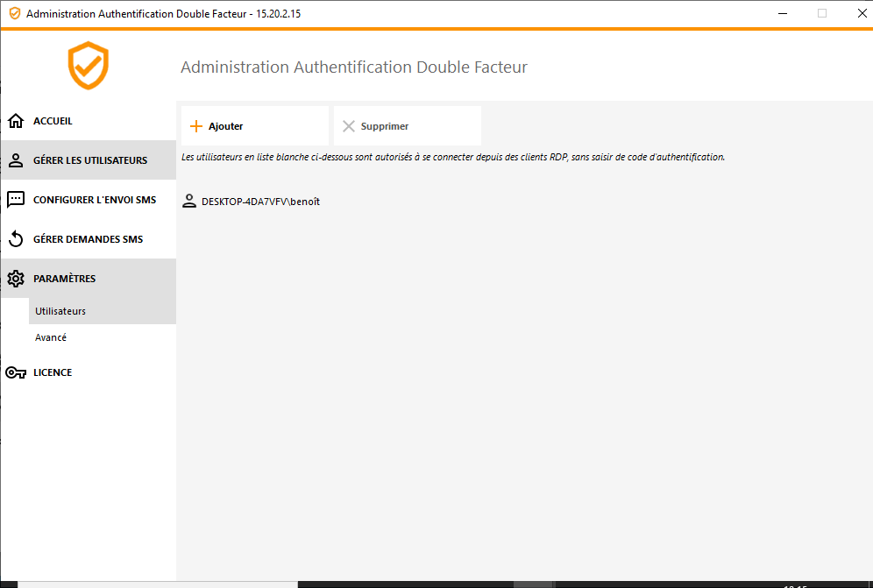The image size is (873, 588).
Task: Open the PARAMÈTRES menu label
Action: tap(65, 279)
